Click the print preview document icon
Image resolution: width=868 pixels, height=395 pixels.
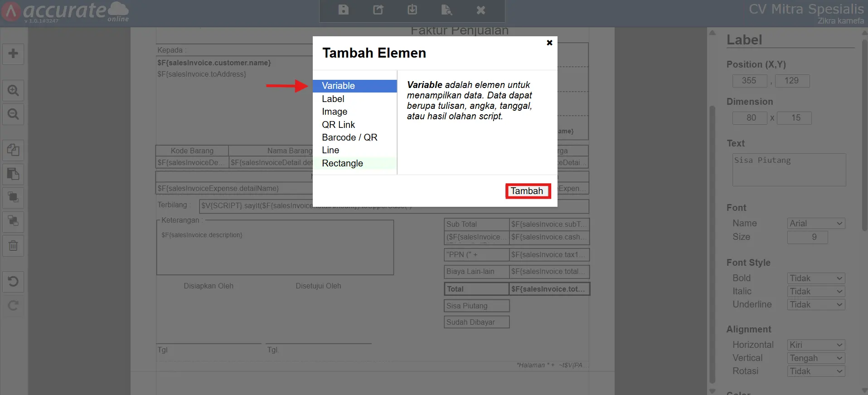446,10
